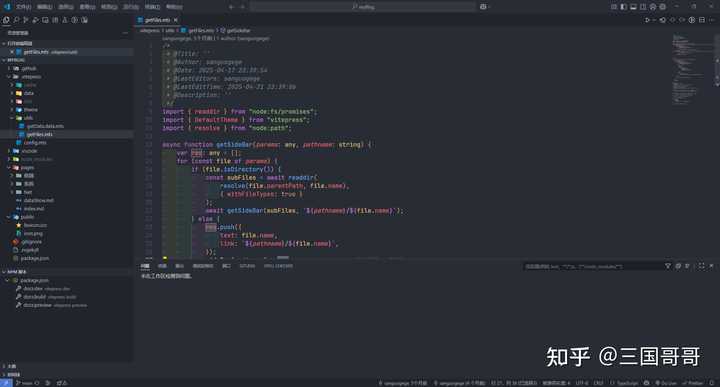Screen dimensions: 720x387
Task: Close getFiles.mts in the open editors list
Action: (x=12, y=52)
